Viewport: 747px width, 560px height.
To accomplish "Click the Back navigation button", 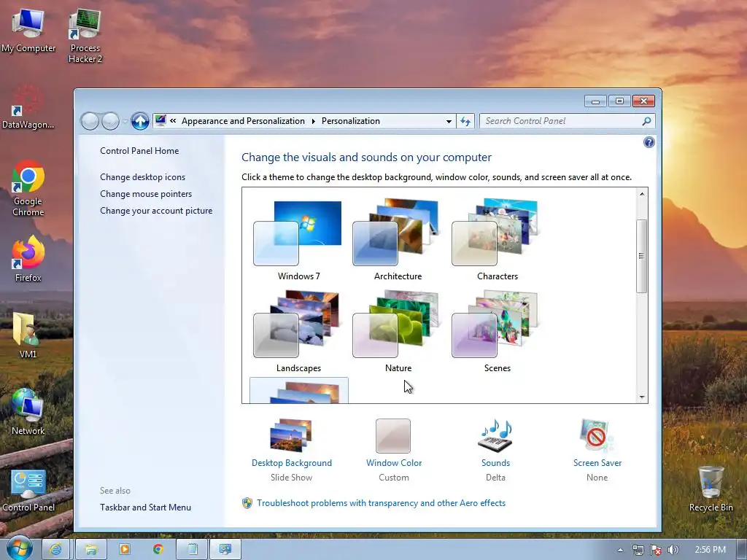I will click(x=90, y=121).
